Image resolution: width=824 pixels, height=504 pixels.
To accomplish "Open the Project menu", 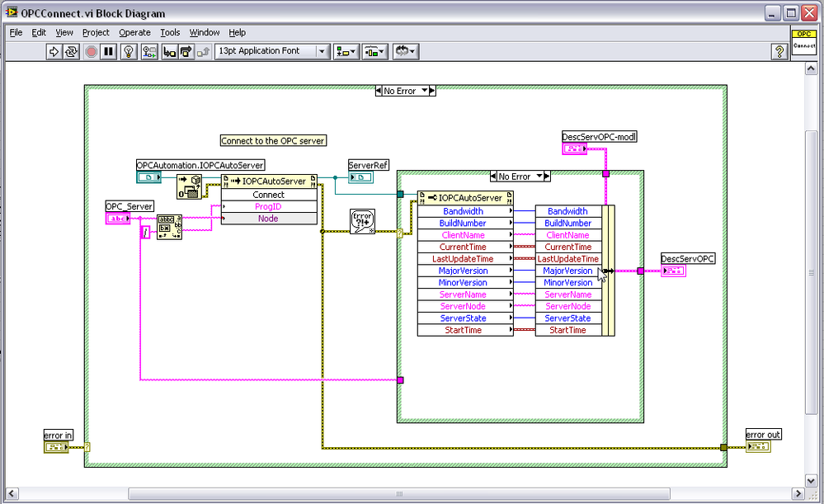I will coord(96,33).
